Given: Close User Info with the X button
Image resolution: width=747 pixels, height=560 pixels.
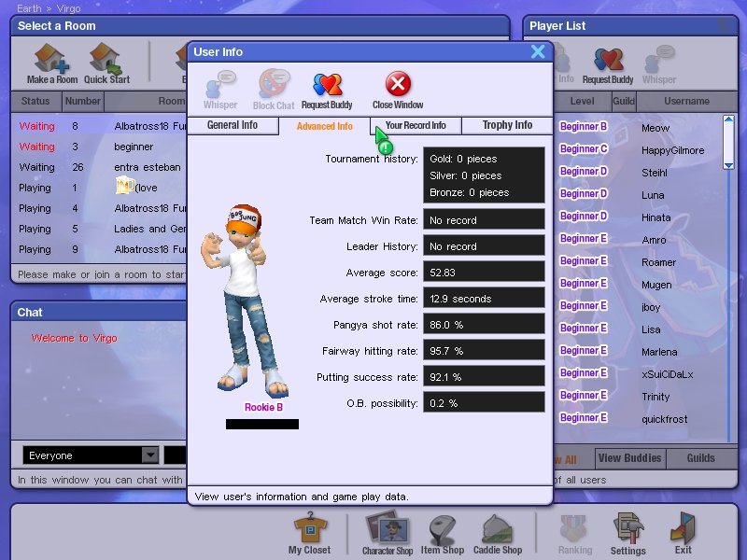Looking at the screenshot, I should coord(538,51).
